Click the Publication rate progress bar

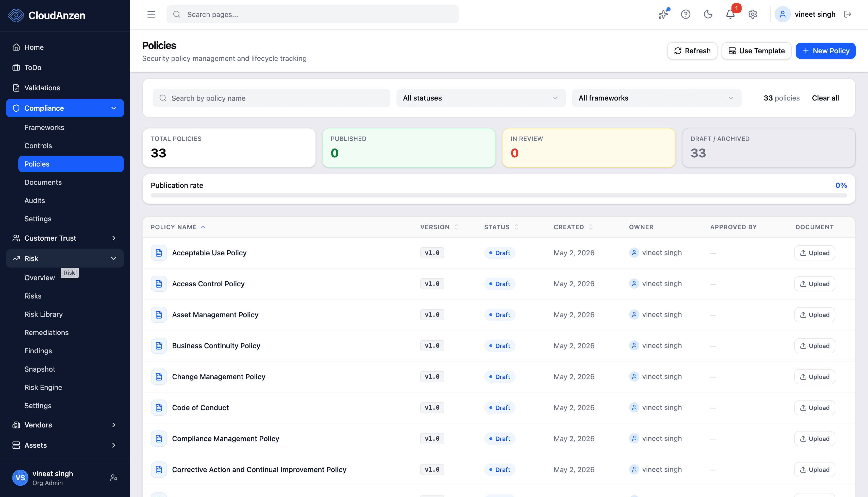tap(498, 196)
